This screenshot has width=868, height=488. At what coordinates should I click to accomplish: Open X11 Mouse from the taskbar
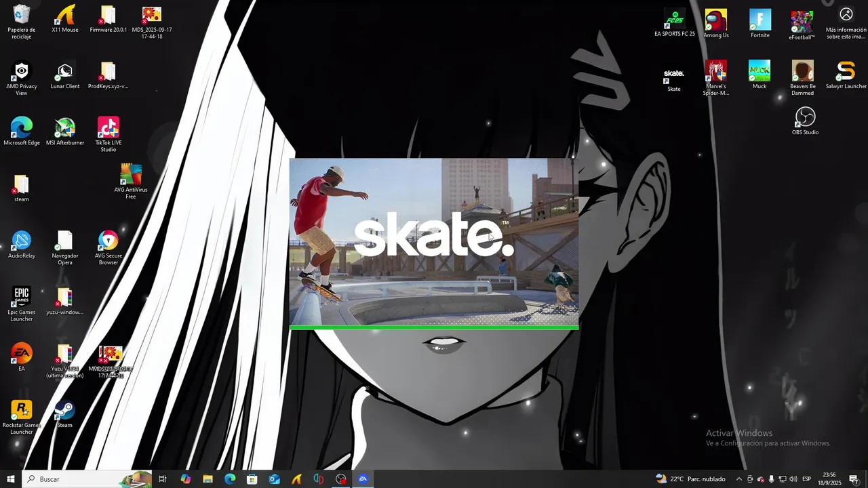[296, 479]
